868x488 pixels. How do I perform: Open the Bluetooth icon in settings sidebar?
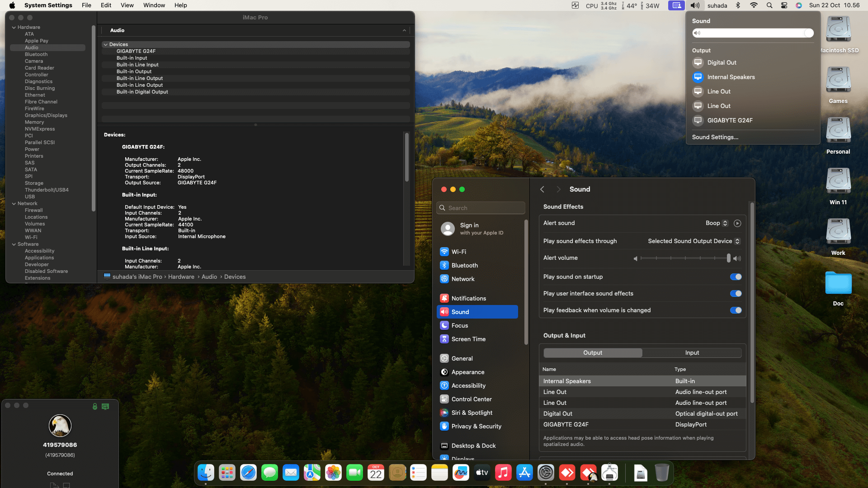coord(444,265)
